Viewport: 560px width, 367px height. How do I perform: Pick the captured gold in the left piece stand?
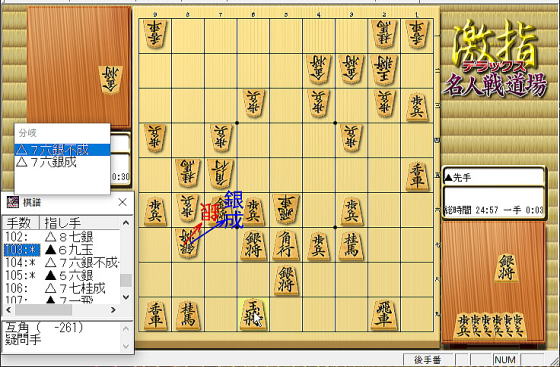pyautogui.click(x=111, y=80)
